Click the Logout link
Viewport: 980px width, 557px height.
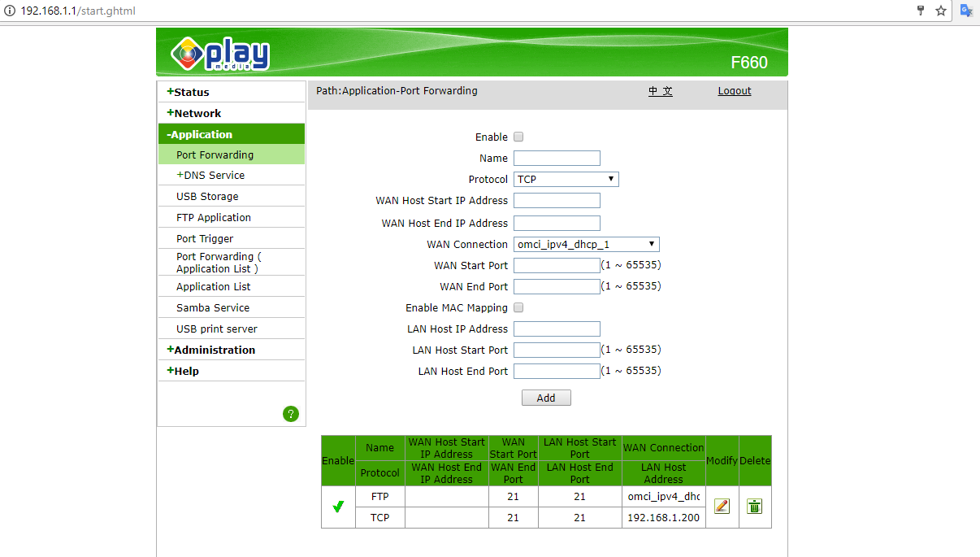click(735, 91)
